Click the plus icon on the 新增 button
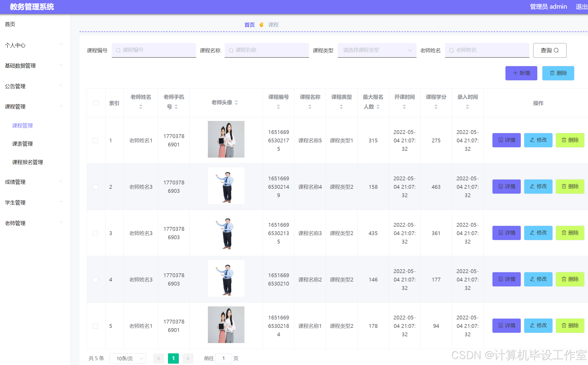 [515, 73]
